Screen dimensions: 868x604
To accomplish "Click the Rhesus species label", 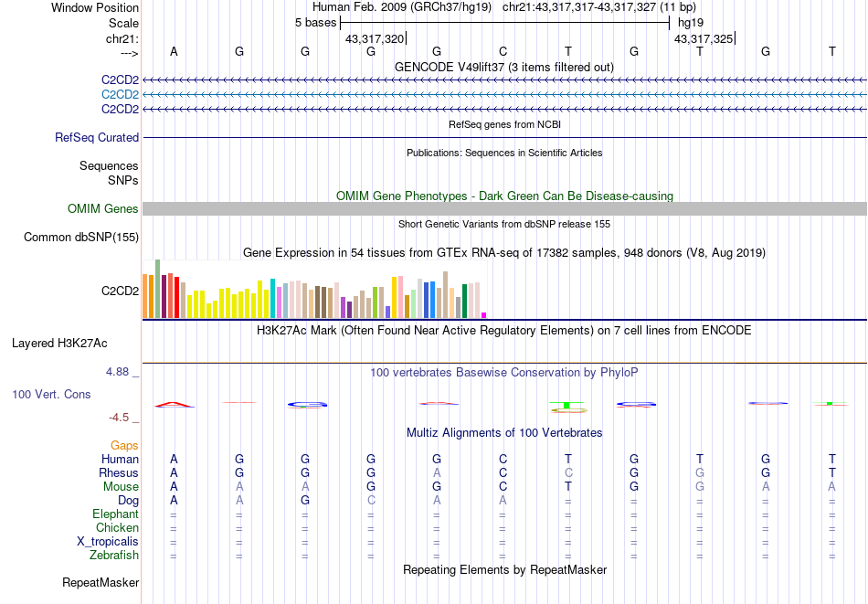I will [x=119, y=472].
